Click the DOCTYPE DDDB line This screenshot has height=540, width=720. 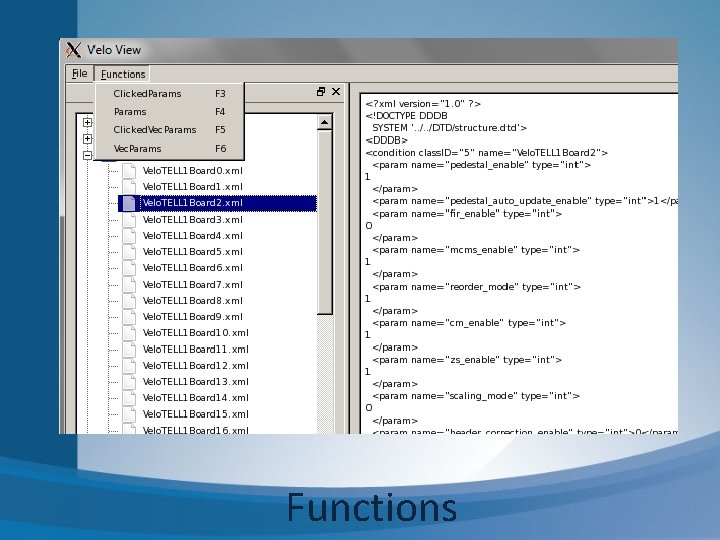click(406, 116)
